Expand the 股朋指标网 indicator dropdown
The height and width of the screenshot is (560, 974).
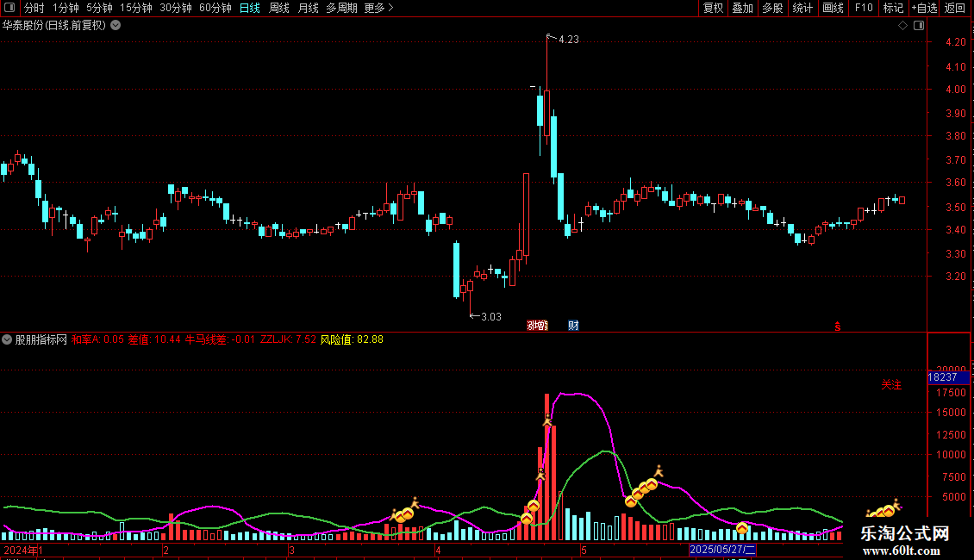coord(7,339)
